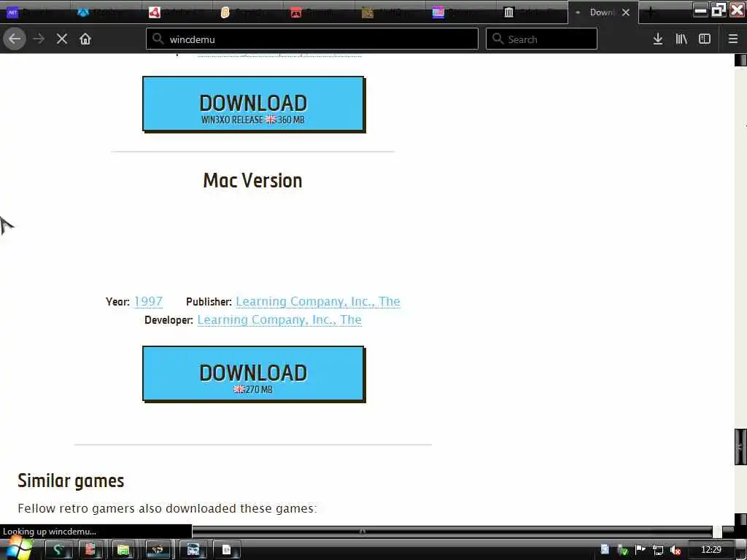Screen dimensions: 747x560
Task: Open a new tab with plus
Action: click(651, 12)
